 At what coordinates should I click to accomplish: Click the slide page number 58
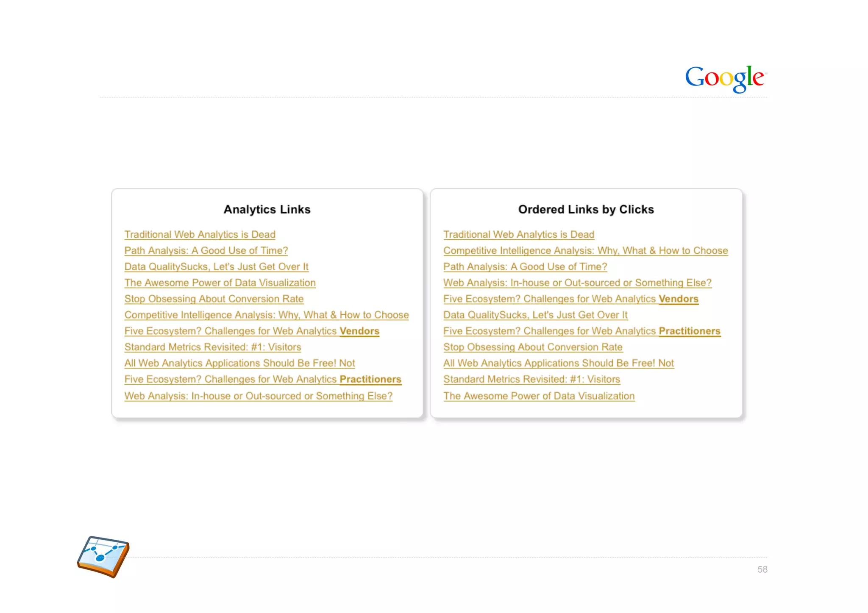pyautogui.click(x=762, y=569)
